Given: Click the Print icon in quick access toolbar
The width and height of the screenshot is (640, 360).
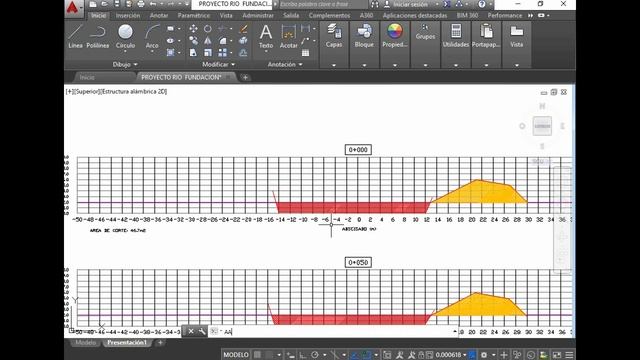Looking at the screenshot, I should (141, 4).
